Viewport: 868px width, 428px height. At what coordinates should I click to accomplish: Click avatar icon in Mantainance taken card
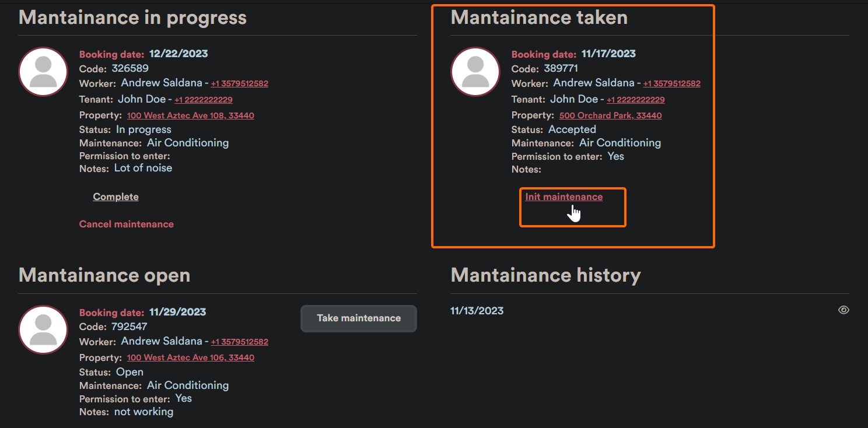[475, 72]
